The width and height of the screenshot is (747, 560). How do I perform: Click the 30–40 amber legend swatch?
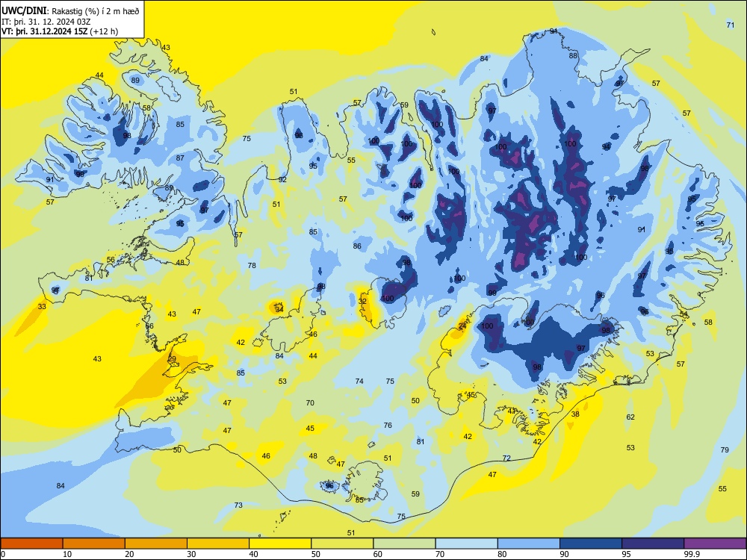218,544
